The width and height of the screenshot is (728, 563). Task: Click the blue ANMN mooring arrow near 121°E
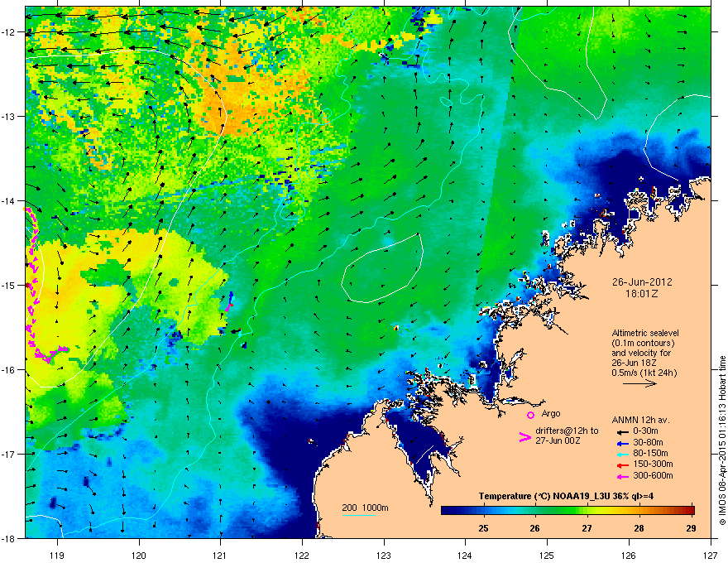pyautogui.click(x=231, y=298)
